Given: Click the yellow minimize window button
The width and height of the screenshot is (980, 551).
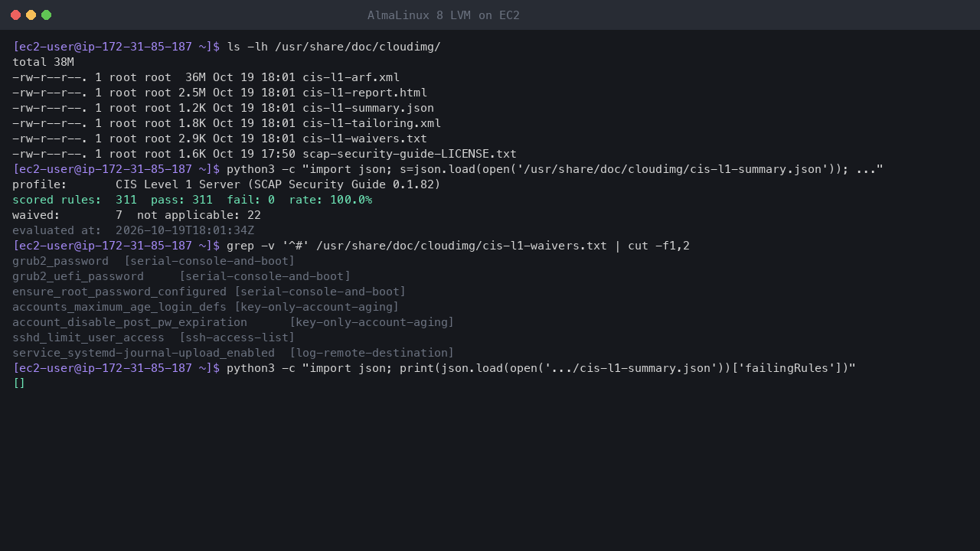Looking at the screenshot, I should click(31, 15).
